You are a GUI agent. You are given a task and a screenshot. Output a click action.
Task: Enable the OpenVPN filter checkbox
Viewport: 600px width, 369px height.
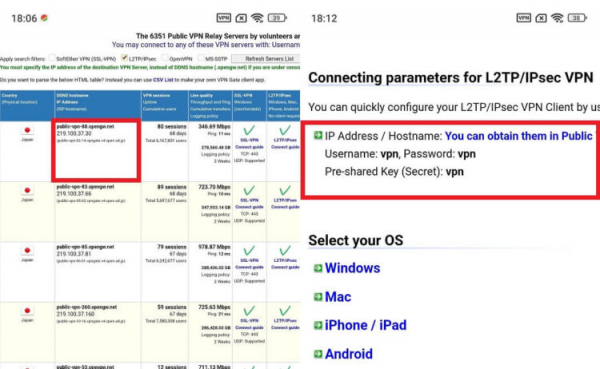click(165, 58)
